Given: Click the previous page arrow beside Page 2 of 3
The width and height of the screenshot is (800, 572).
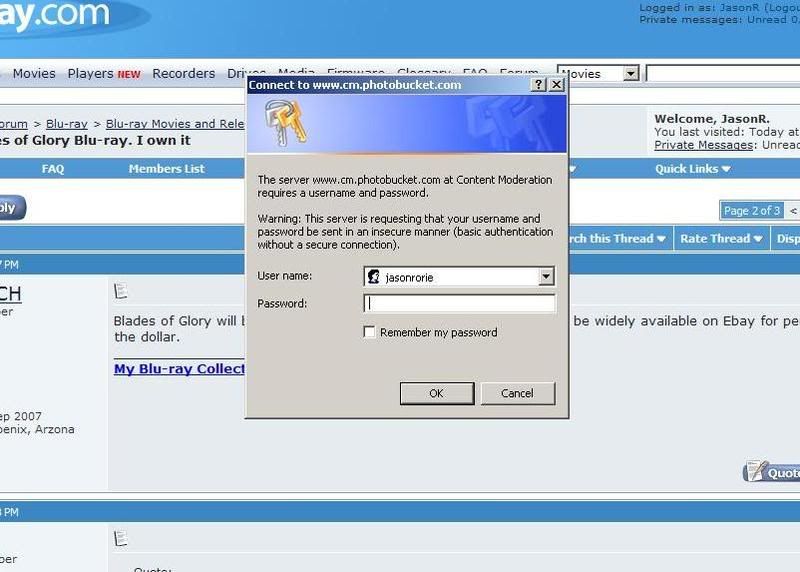Looking at the screenshot, I should tap(793, 211).
